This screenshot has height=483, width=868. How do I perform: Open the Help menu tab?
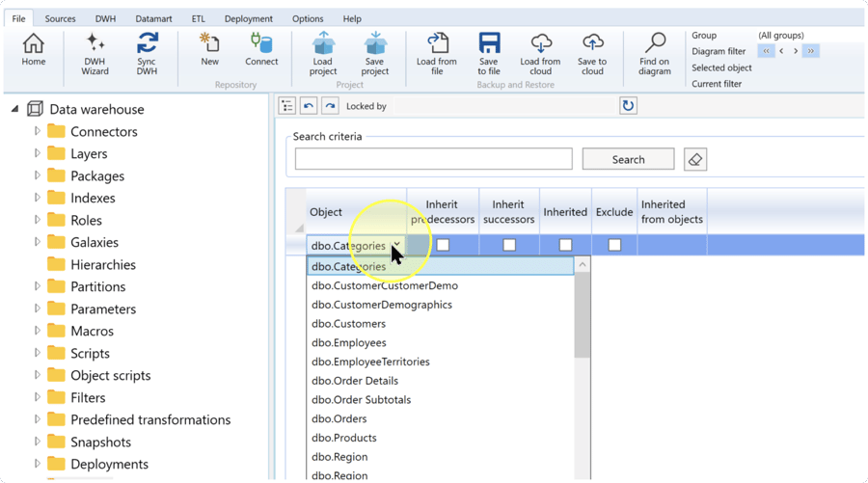tap(352, 18)
